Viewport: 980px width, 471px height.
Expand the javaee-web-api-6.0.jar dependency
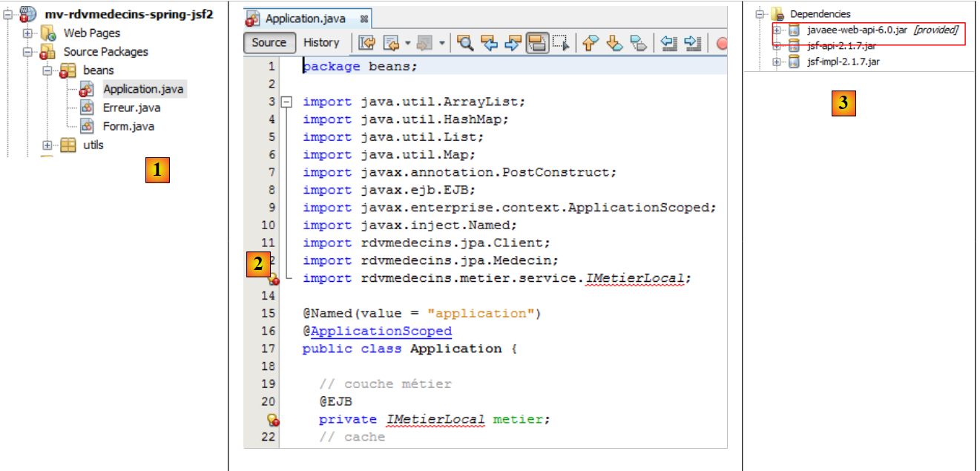point(777,30)
